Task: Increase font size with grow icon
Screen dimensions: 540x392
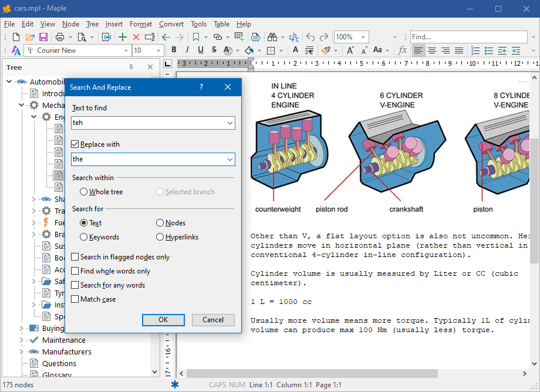Action: coord(350,50)
